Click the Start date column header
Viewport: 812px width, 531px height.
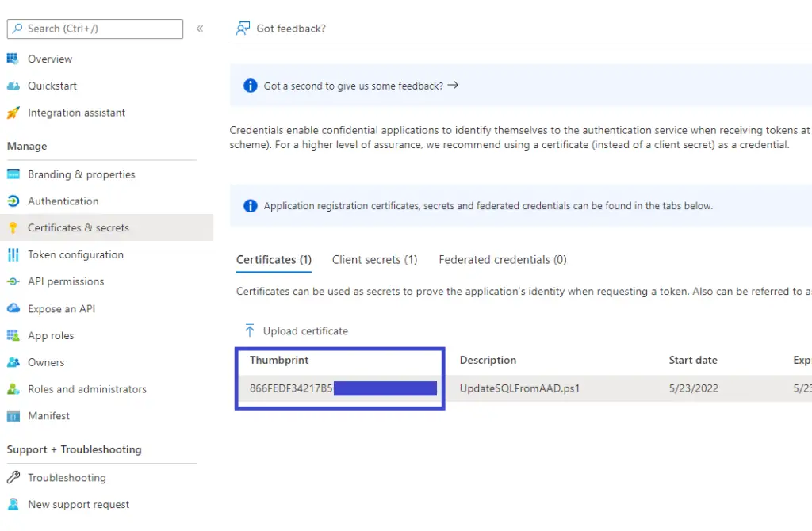(x=693, y=361)
